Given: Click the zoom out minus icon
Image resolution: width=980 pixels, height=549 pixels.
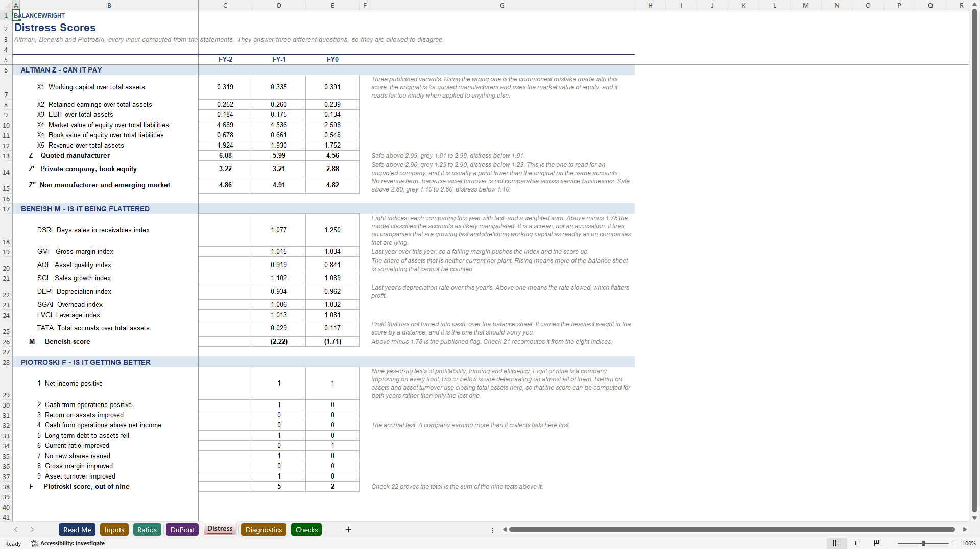Looking at the screenshot, I should coord(893,543).
